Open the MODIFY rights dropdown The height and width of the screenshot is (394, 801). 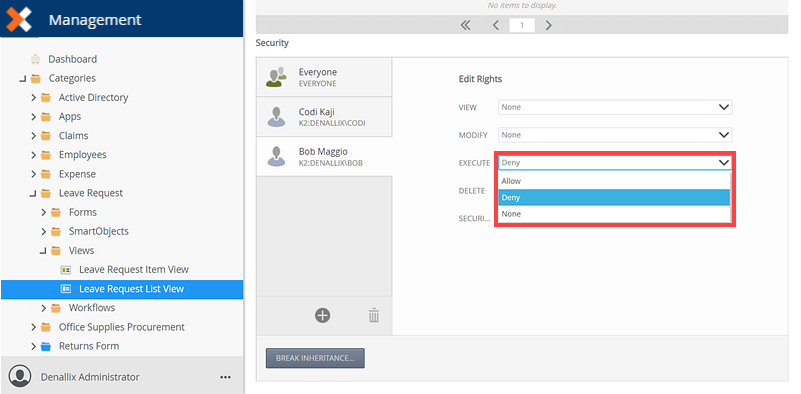615,135
